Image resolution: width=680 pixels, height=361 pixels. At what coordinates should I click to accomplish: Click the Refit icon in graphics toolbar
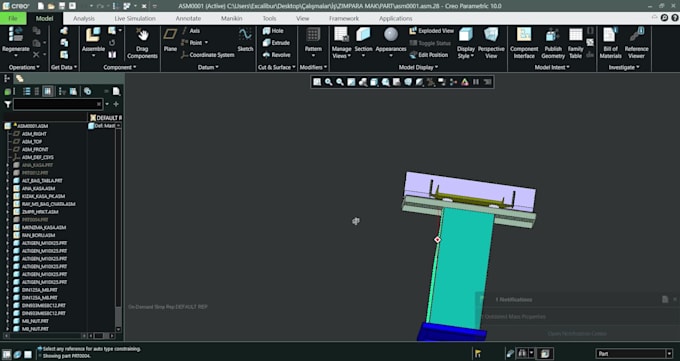(x=317, y=82)
